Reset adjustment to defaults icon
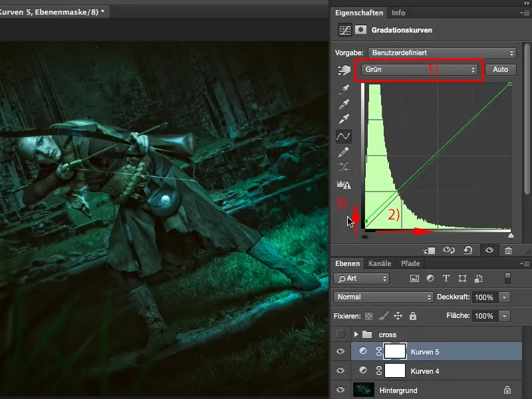The height and width of the screenshot is (399, 532). (468, 251)
